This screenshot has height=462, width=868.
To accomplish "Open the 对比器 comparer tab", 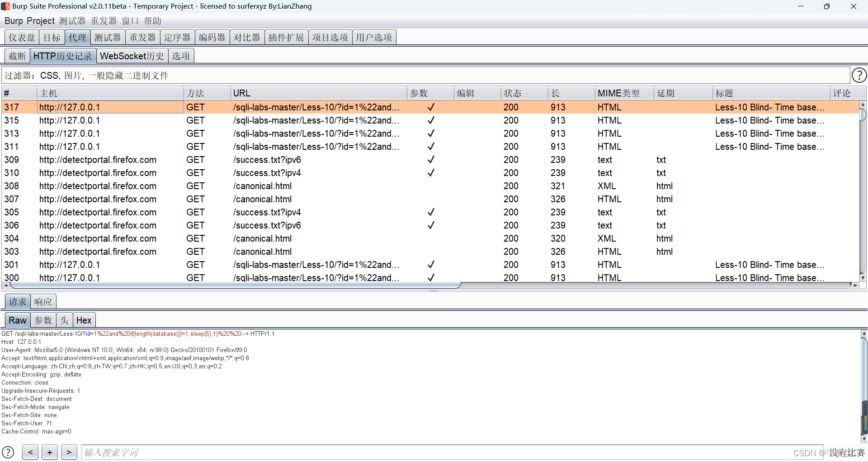I will [247, 38].
